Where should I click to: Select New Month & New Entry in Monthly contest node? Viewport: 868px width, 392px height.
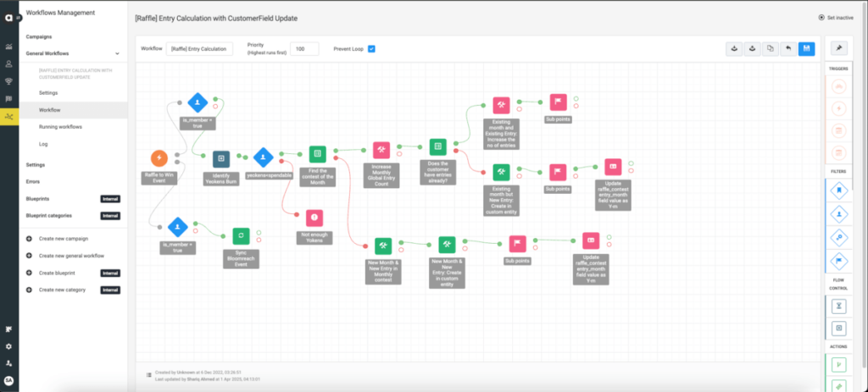383,246
